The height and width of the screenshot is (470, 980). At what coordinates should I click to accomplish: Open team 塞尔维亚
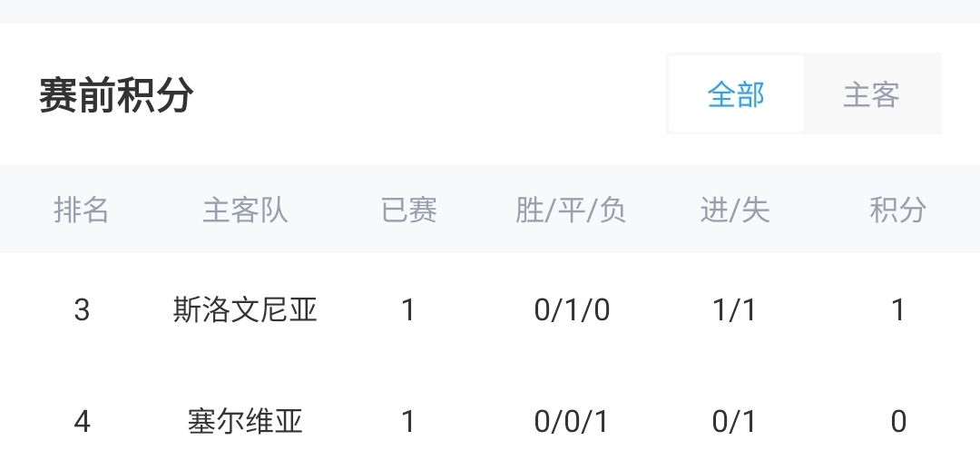click(x=245, y=421)
